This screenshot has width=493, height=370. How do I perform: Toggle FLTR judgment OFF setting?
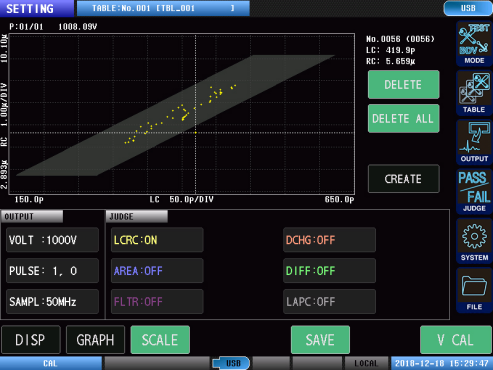[x=157, y=302]
